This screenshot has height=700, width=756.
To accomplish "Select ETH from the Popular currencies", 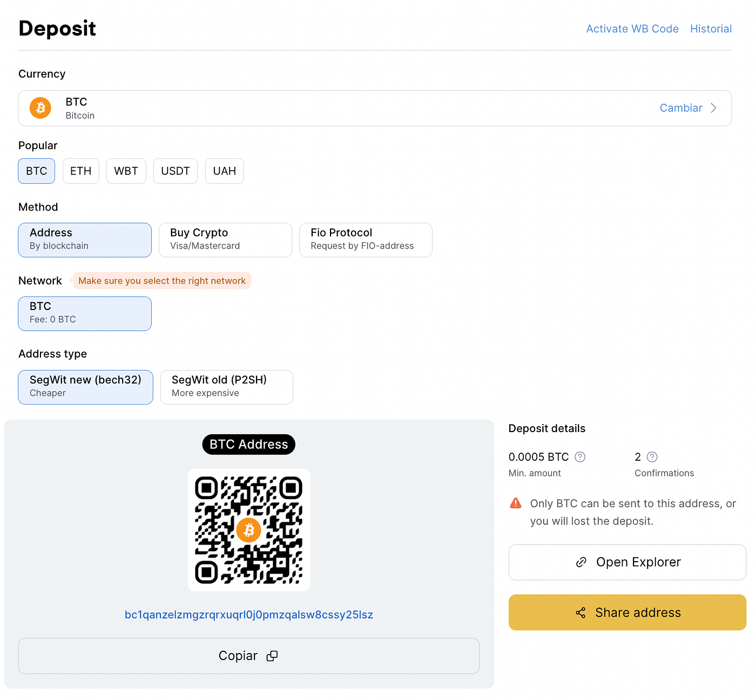I will click(x=80, y=171).
